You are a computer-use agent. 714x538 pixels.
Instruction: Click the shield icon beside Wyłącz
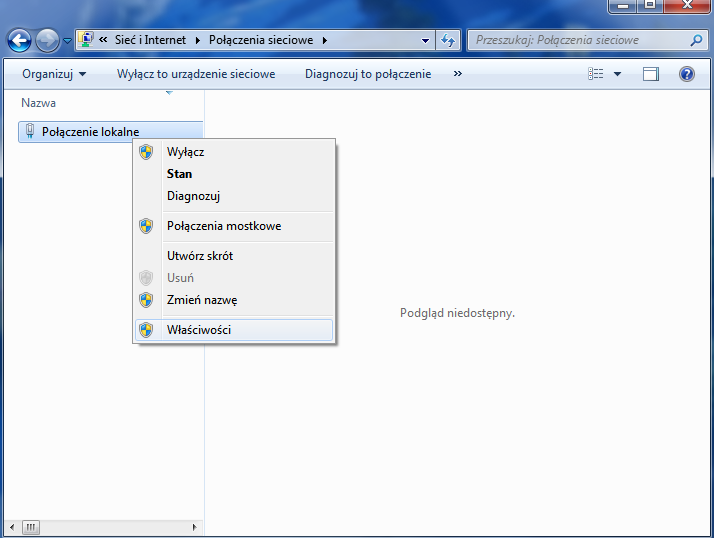click(146, 152)
